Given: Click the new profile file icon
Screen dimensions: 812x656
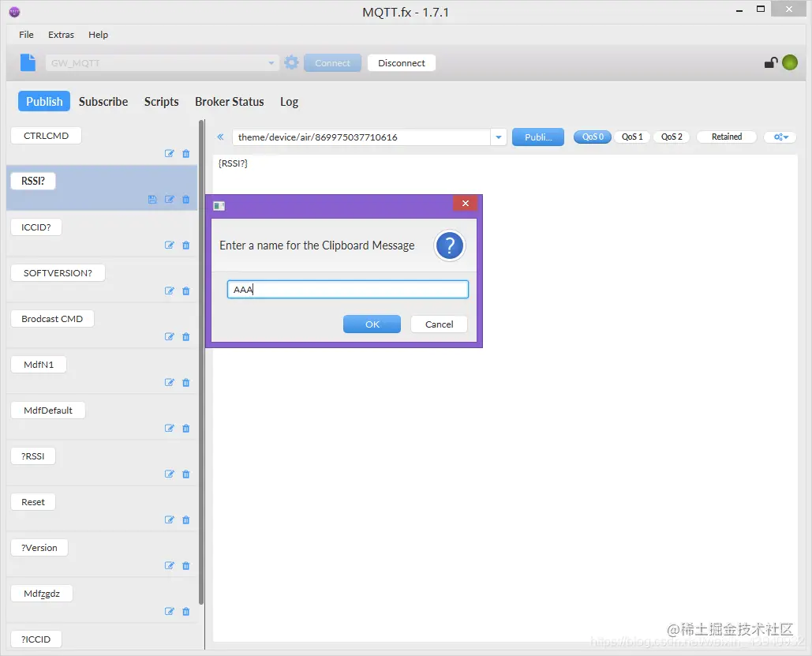Looking at the screenshot, I should [28, 62].
